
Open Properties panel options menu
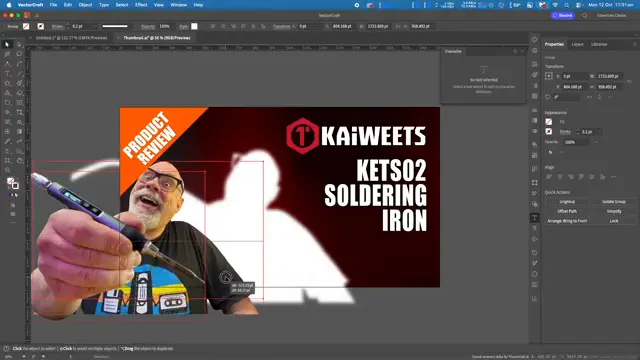[x=635, y=44]
